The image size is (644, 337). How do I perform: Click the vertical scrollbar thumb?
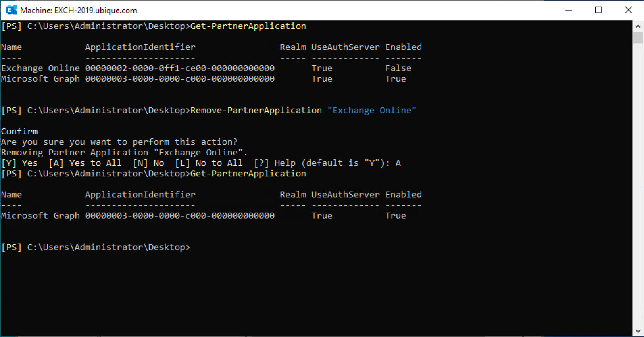638,38
